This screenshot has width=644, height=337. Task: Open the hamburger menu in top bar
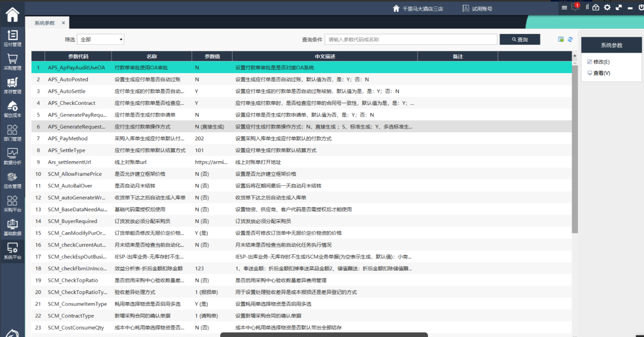(x=564, y=8)
